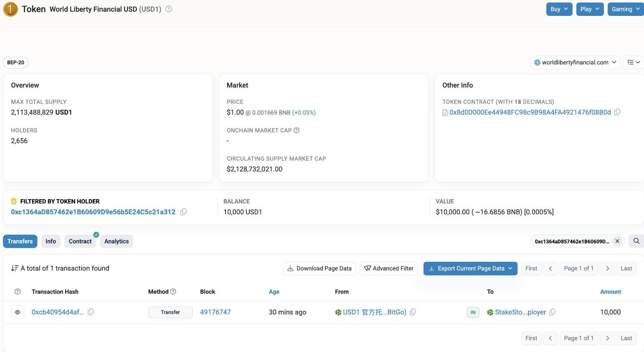
Task: Switch to the Transfers tab
Action: pyautogui.click(x=20, y=241)
